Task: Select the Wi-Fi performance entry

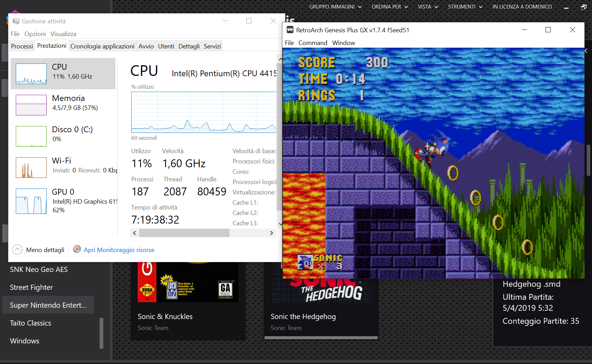Action: click(63, 167)
